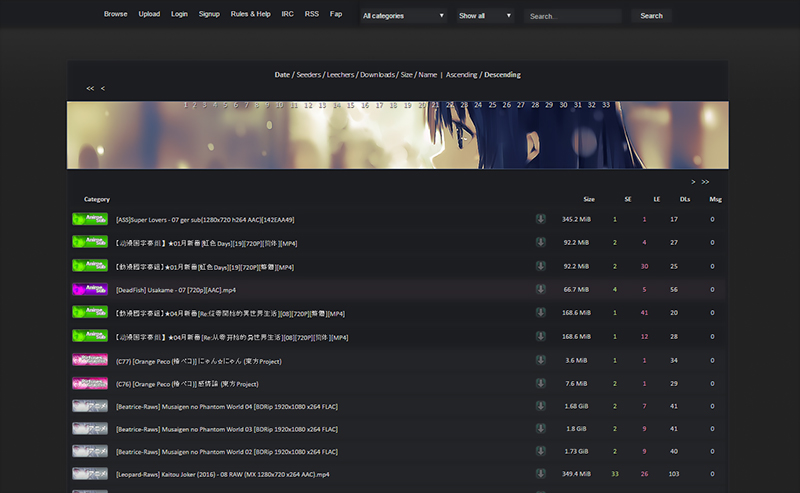This screenshot has height=493, width=800.
Task: Click green badge of 92.2 MiB row with 30 leechers
Action: [90, 265]
